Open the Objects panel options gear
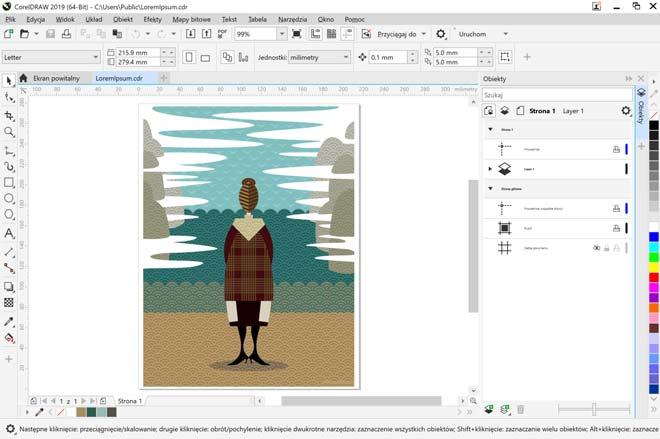This screenshot has height=439, width=660. point(626,111)
